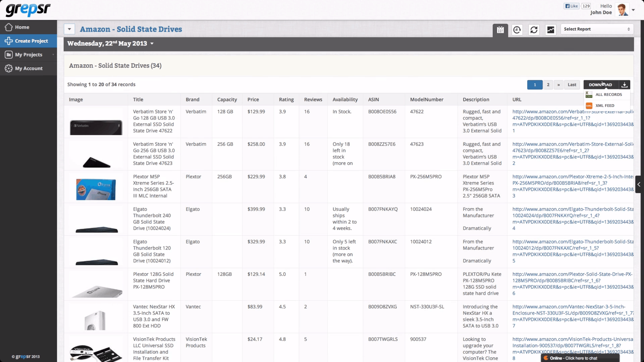The image size is (644, 362).
Task: Click the CSV icon beside ALL RECORDS
Action: pyautogui.click(x=589, y=94)
